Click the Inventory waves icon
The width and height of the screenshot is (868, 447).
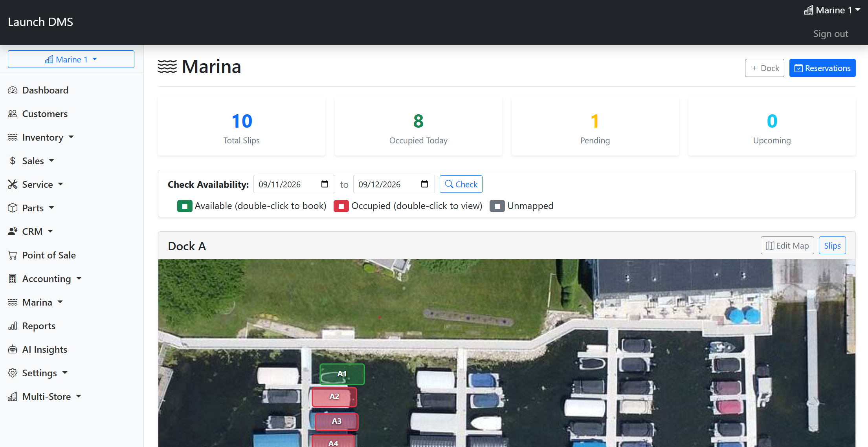pyautogui.click(x=13, y=137)
